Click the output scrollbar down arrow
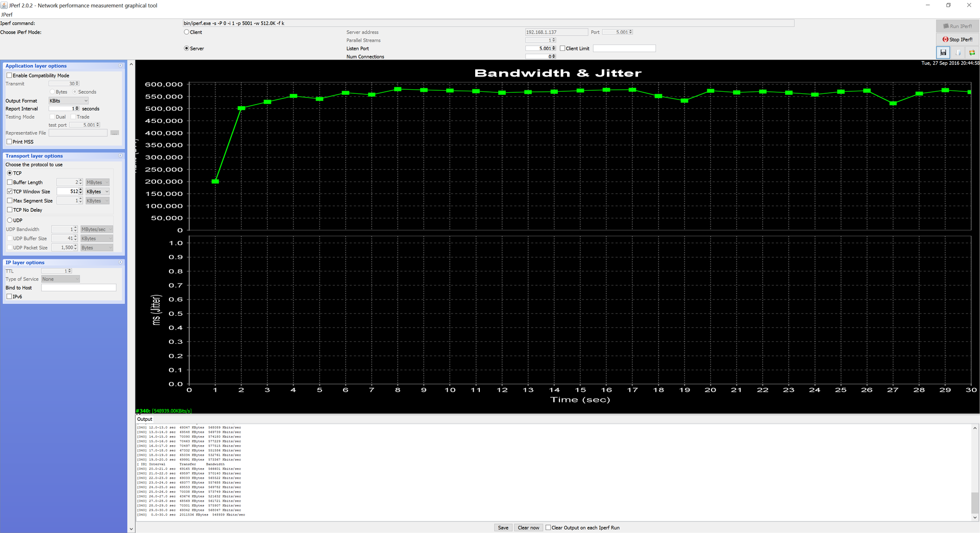The image size is (980, 533). [975, 517]
